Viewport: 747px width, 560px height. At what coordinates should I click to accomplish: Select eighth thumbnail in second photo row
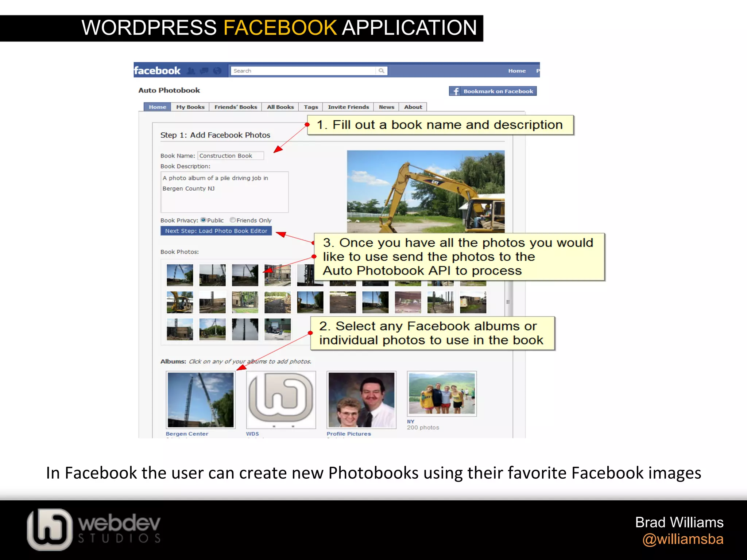408,302
